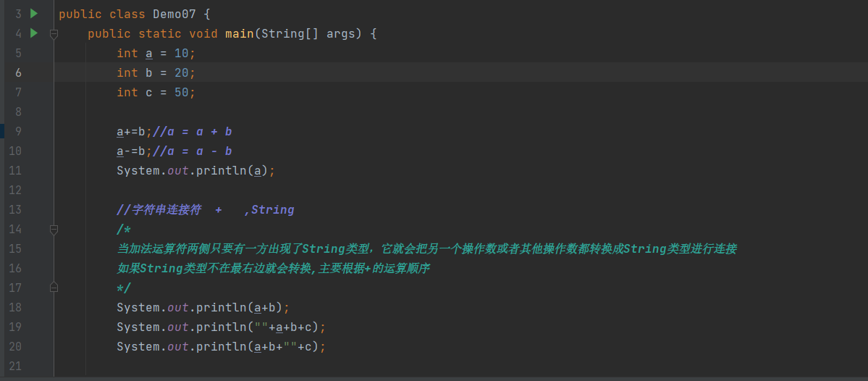This screenshot has height=381, width=868.
Task: Fold the block comment starting line 14
Action: tap(54, 229)
